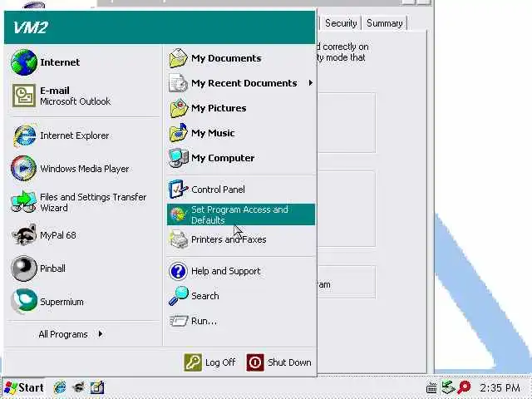Click the network connection tray icon
532x399 pixels.
click(x=447, y=387)
